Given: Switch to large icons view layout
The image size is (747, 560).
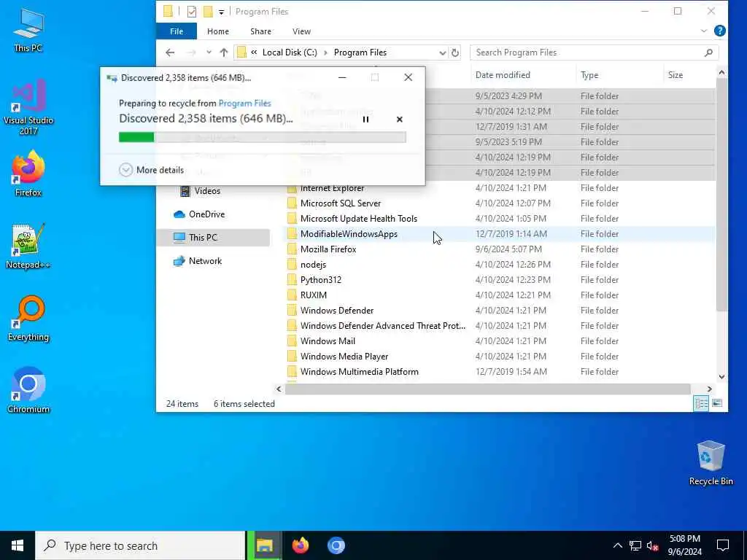Looking at the screenshot, I should 716,403.
